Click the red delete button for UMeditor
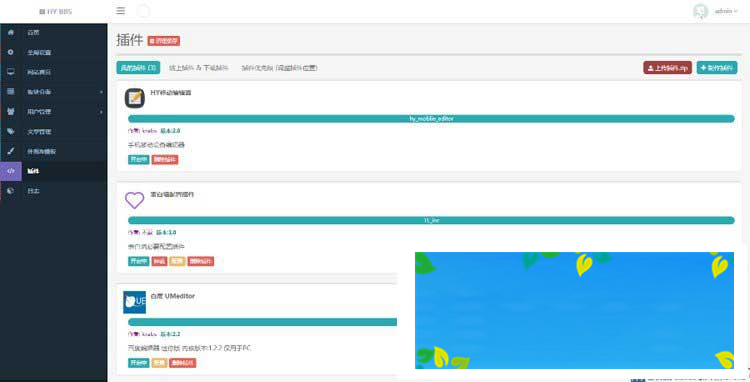The height and width of the screenshot is (382, 750). [x=182, y=363]
